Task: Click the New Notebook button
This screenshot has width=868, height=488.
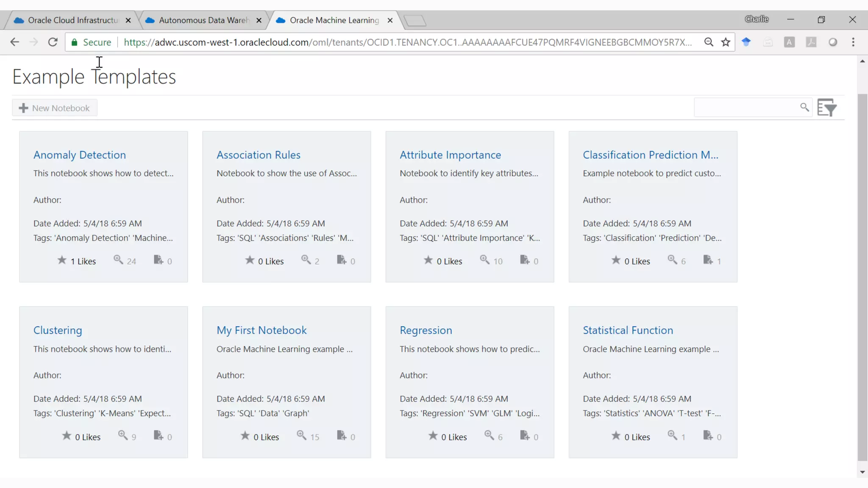Action: [55, 108]
